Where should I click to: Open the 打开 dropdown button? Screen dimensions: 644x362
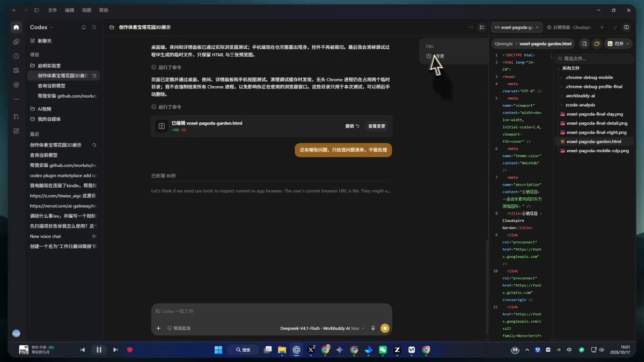tap(618, 43)
